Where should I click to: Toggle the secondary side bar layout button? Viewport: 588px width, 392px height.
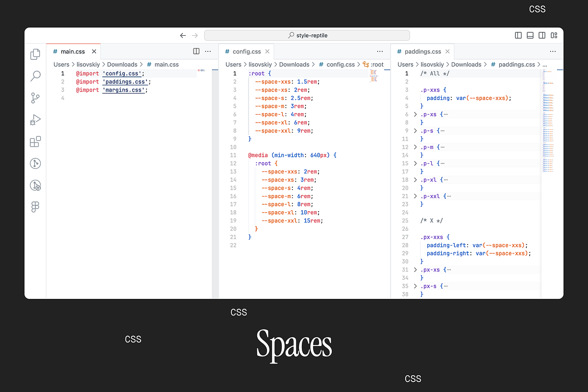[542, 35]
